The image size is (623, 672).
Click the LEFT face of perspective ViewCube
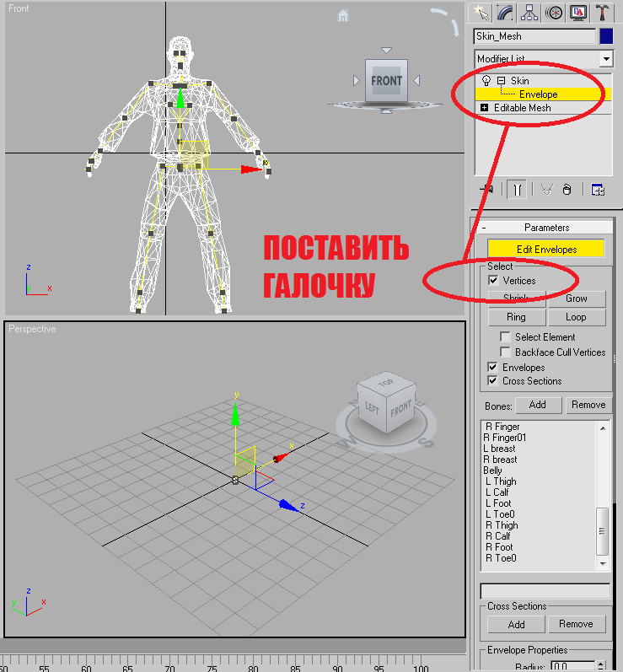pos(372,408)
